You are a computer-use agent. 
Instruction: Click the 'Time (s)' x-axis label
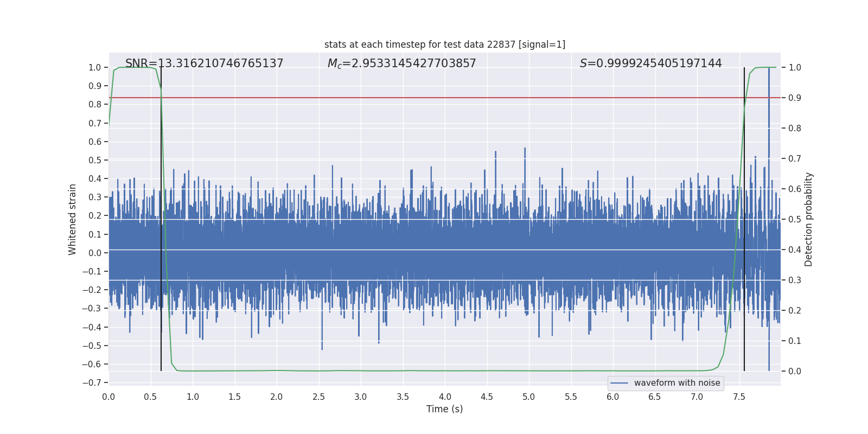pos(444,409)
